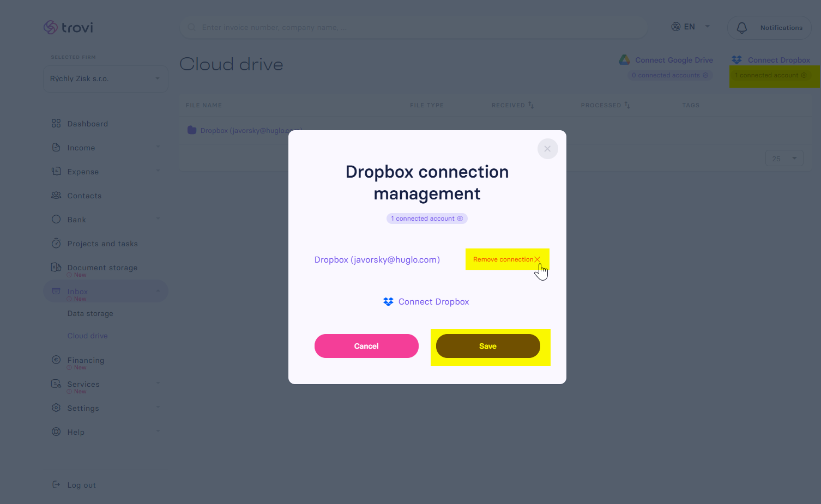This screenshot has height=504, width=821.
Task: Open Contacts in the sidebar
Action: (x=84, y=196)
